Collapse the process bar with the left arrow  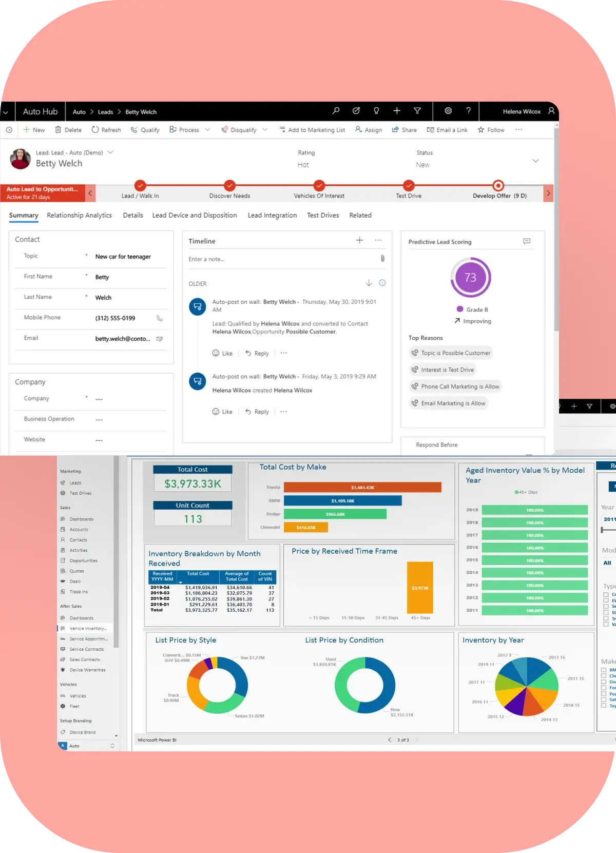pos(90,193)
